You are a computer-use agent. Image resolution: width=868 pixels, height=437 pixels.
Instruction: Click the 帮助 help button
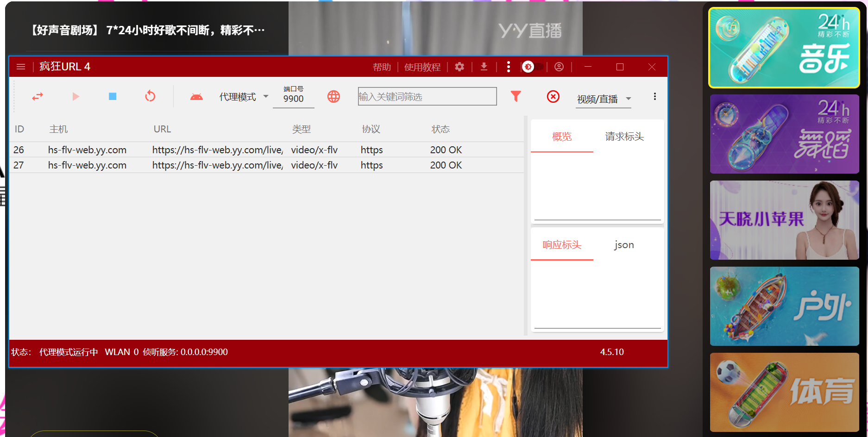click(x=382, y=67)
